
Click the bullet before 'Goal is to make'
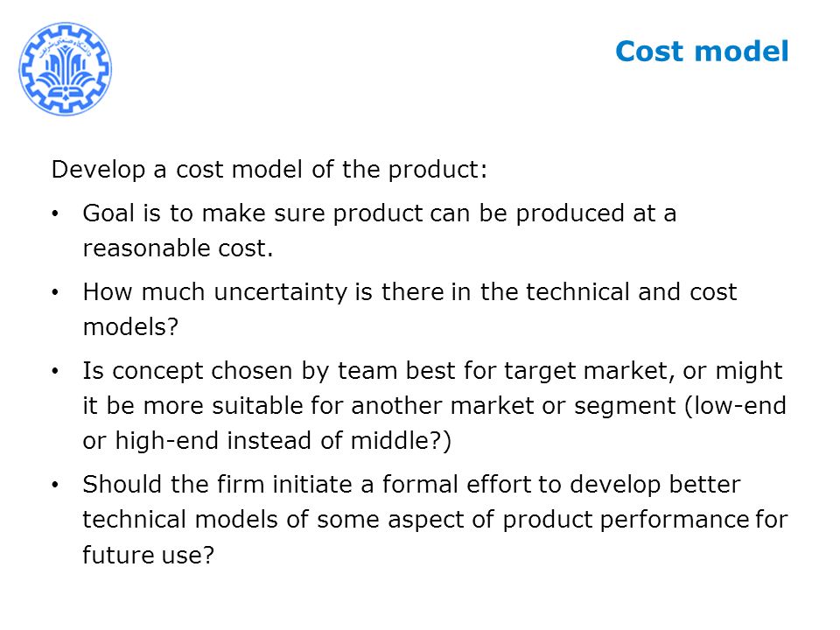coord(55,213)
